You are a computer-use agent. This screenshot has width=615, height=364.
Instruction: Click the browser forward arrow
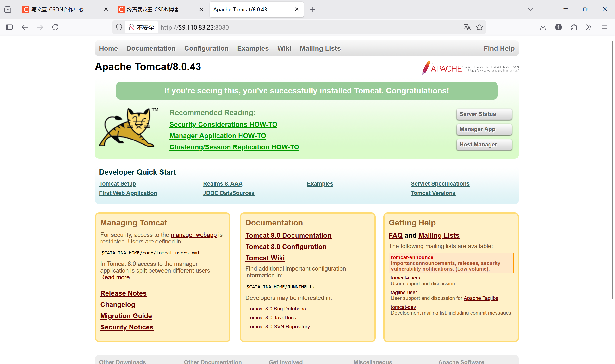40,27
